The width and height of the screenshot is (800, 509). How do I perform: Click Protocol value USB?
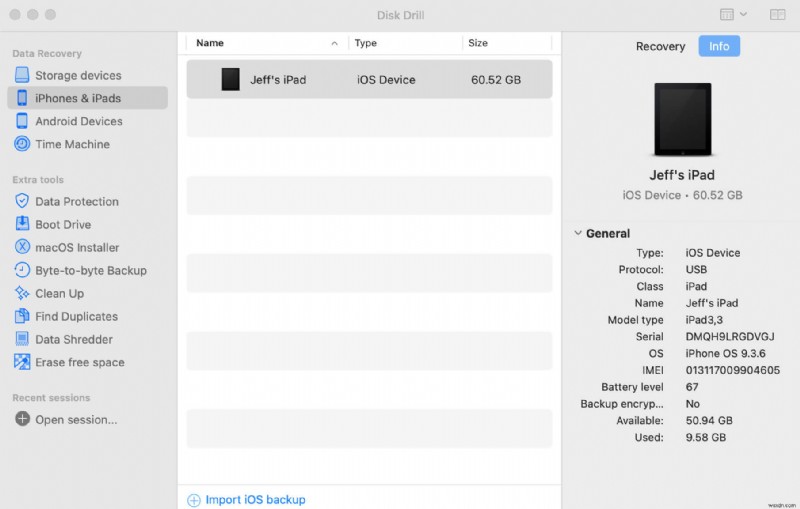(696, 269)
